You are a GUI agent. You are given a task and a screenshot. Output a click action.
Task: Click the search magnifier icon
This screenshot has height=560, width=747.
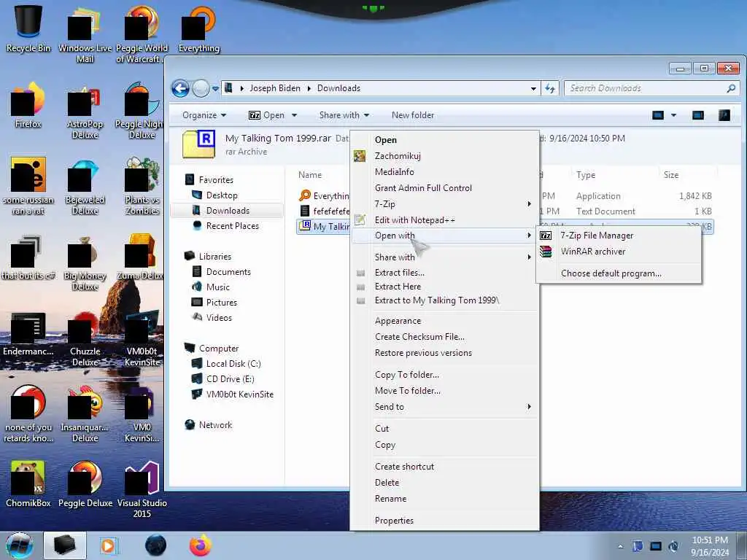coord(731,88)
